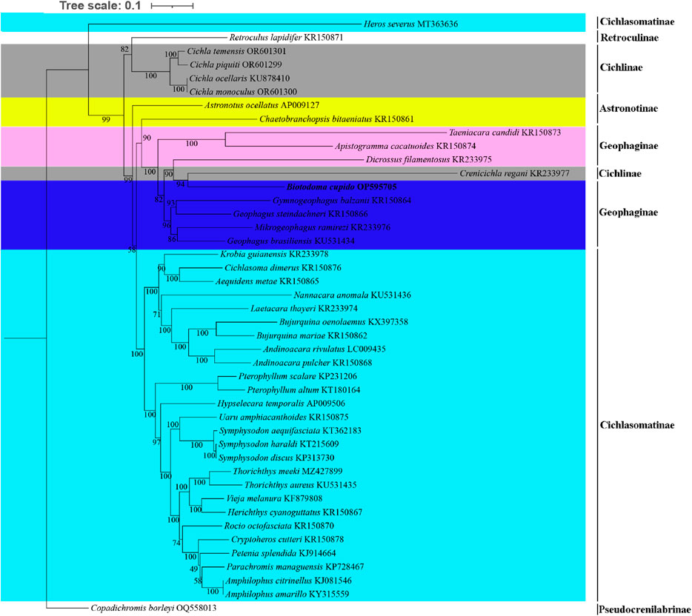Select Petenia splendida KJ914664 label
Screen dimensions: 692x616
[283, 553]
